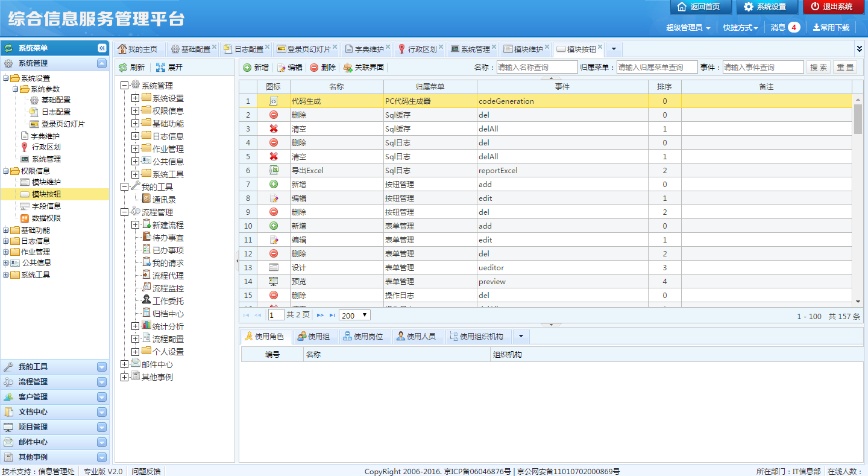Collapse the 系统菜单 sidebar using the double-chevron icon
868x476 pixels.
click(102, 48)
